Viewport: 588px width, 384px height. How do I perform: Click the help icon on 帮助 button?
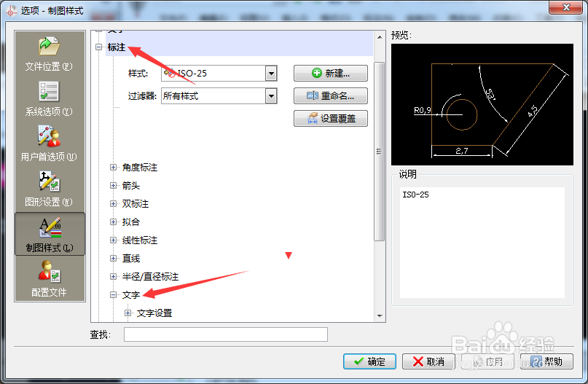point(536,361)
